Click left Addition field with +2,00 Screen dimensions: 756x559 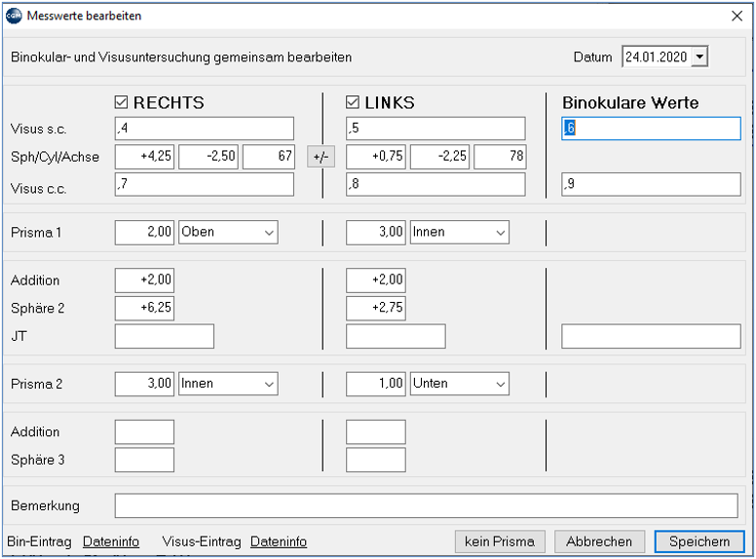click(376, 280)
